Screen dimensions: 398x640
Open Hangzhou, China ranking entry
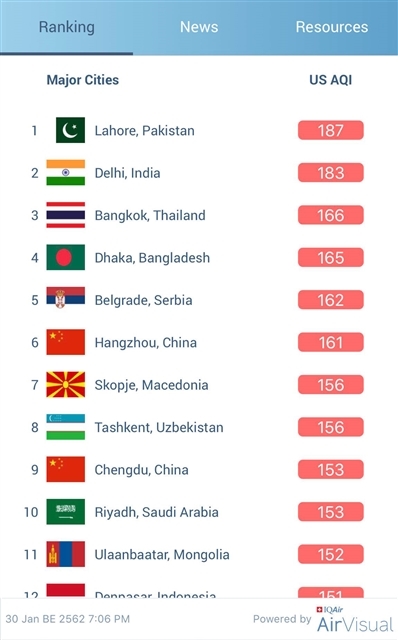pyautogui.click(x=146, y=342)
